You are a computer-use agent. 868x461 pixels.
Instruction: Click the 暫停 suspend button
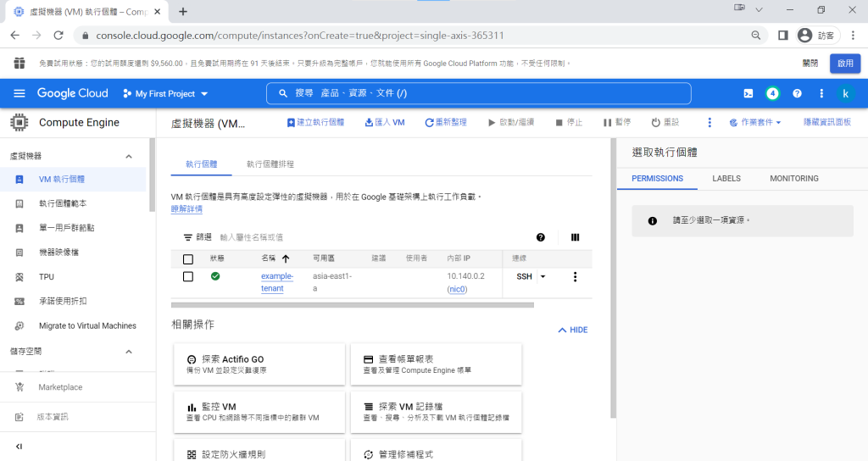click(617, 122)
